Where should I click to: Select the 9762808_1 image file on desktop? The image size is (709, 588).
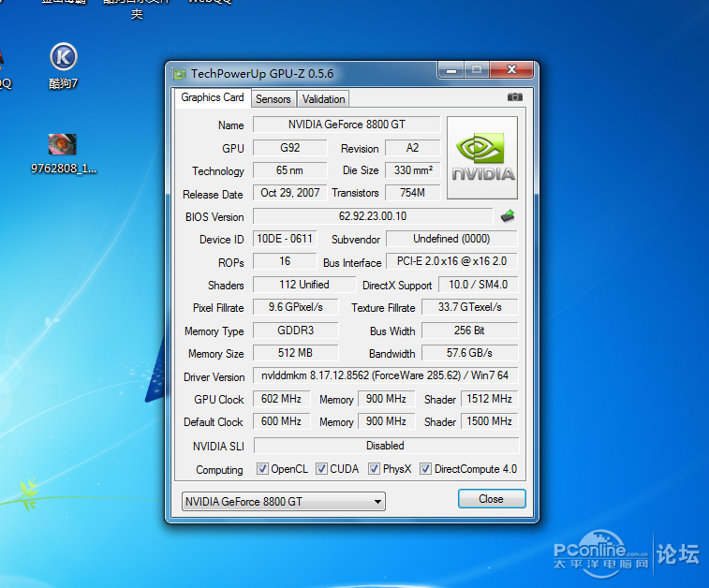[64, 154]
